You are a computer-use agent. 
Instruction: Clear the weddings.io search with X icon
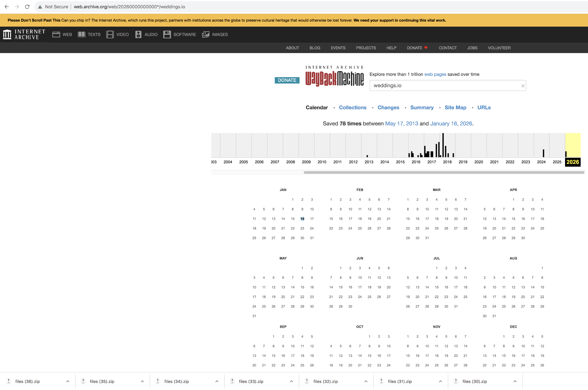tap(523, 86)
